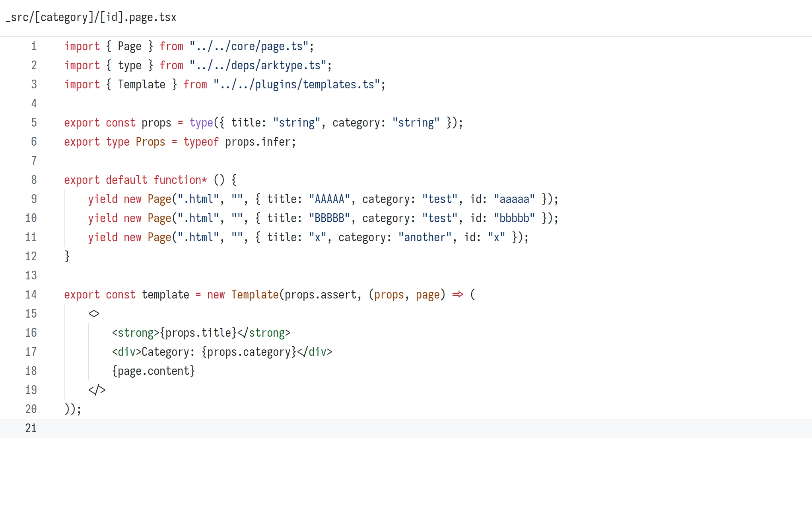Click line number 17 in the gutter

(31, 352)
